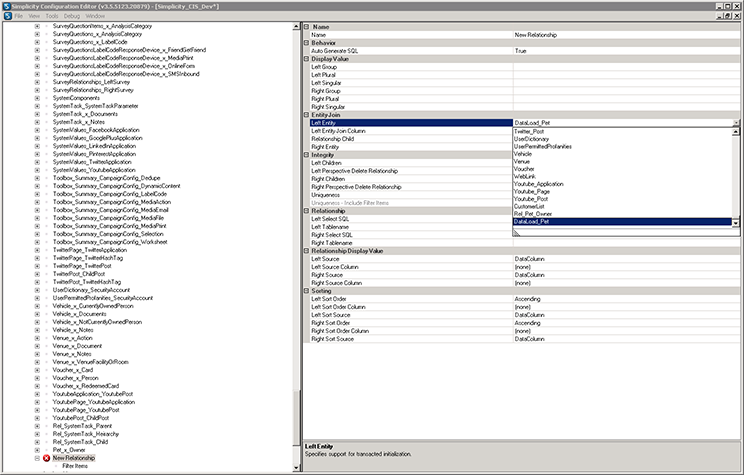Viewport: 744px width, 475px height.
Task: Open the Left Entity dropdown arrow
Action: [x=736, y=123]
